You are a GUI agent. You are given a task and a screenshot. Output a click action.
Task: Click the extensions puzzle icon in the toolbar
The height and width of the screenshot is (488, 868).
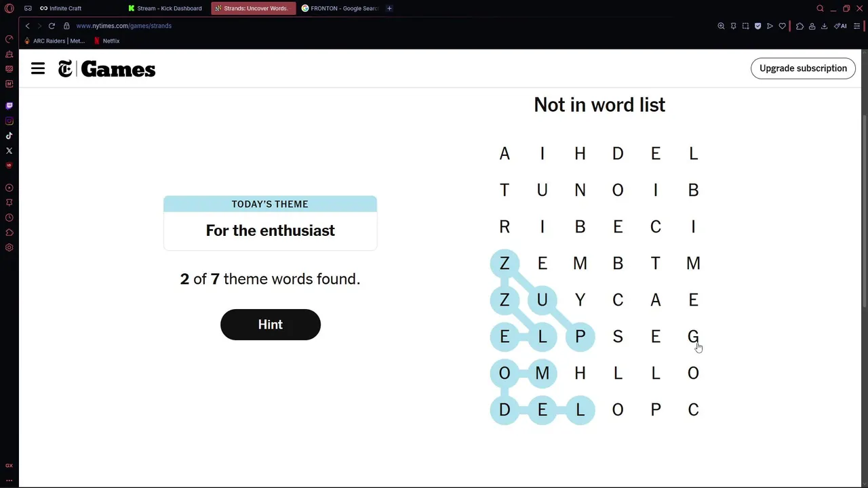click(800, 26)
